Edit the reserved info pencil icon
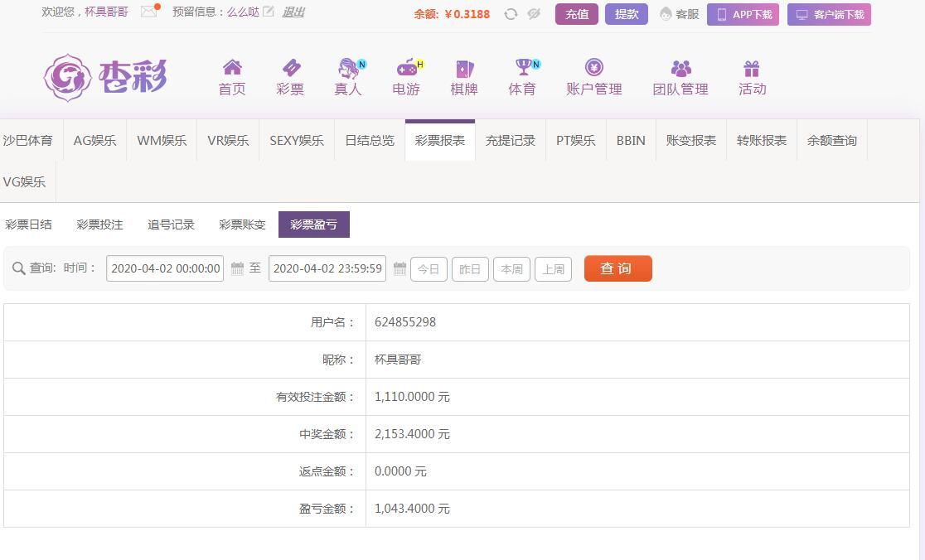Viewport: 925px width, 560px height. [269, 12]
